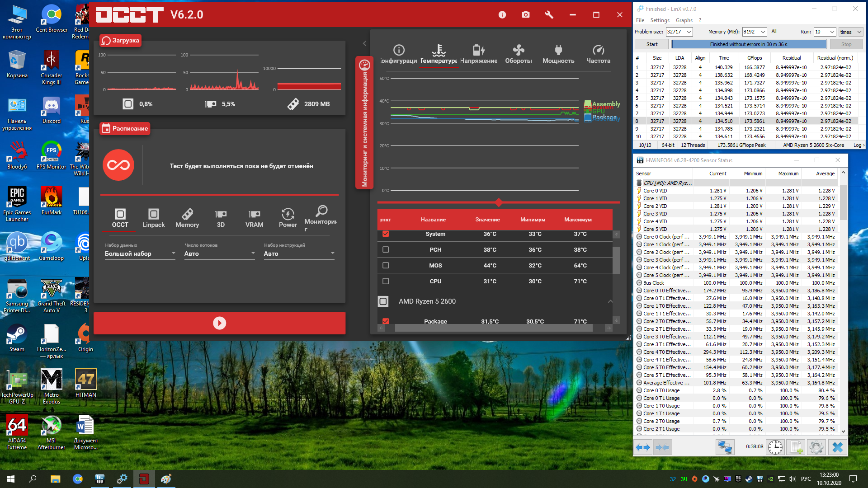
Task: Select the OCCT test icon
Action: 120,218
